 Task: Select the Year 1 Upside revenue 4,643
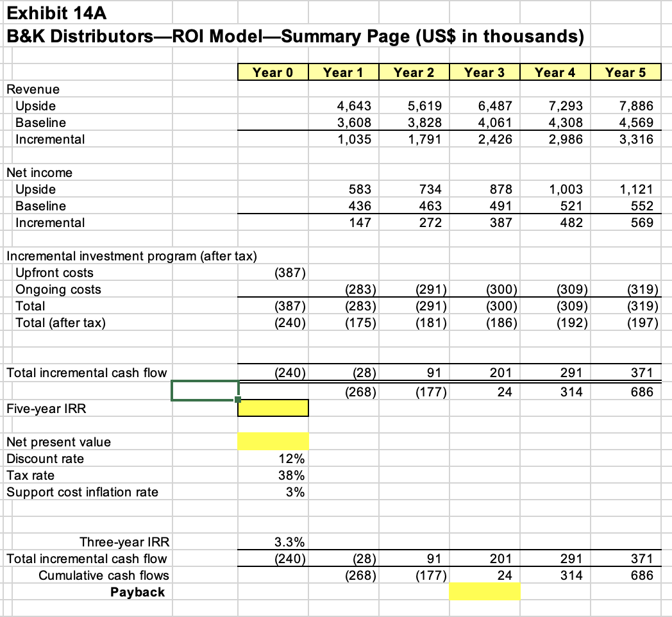[x=344, y=105]
